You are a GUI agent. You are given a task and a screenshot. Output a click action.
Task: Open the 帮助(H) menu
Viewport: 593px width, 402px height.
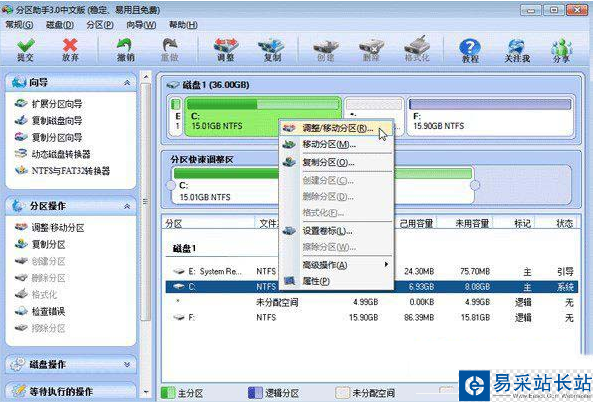(x=183, y=25)
